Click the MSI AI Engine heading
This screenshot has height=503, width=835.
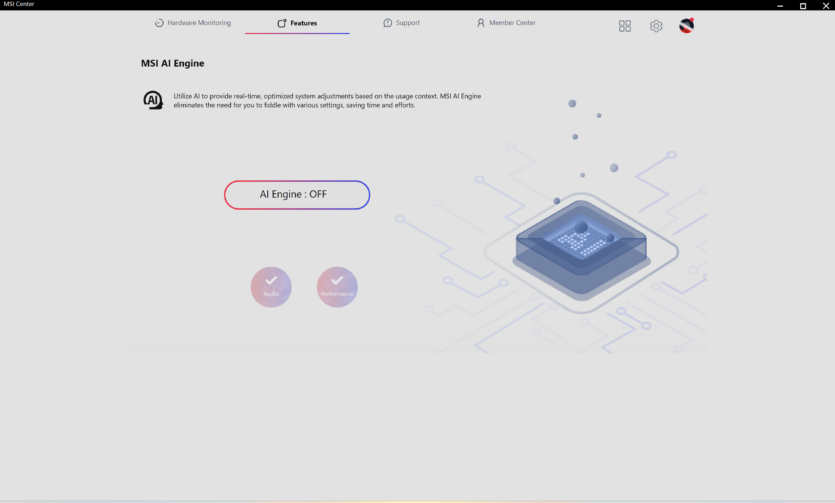click(173, 63)
